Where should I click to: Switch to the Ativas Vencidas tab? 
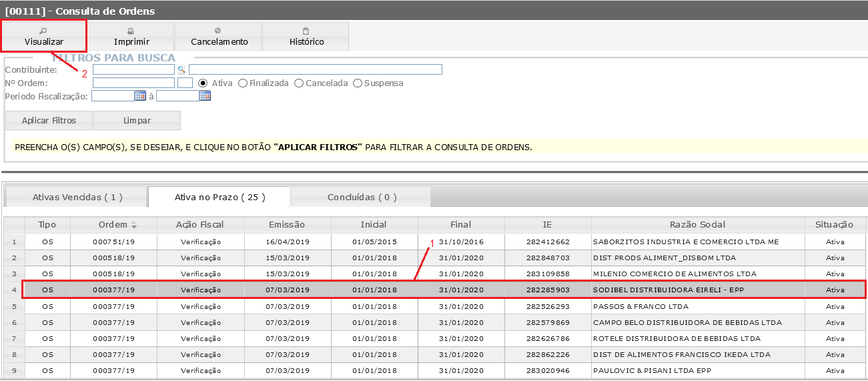click(x=77, y=197)
